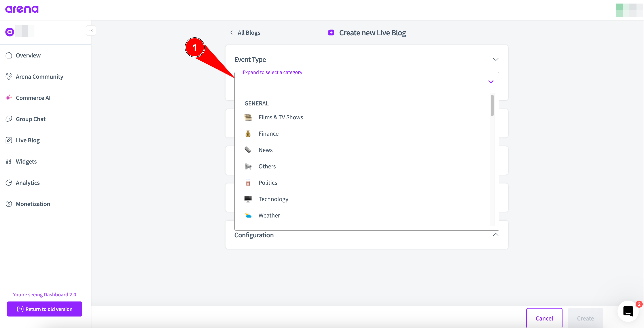
Task: Open Arena Community section
Action: [x=39, y=76]
